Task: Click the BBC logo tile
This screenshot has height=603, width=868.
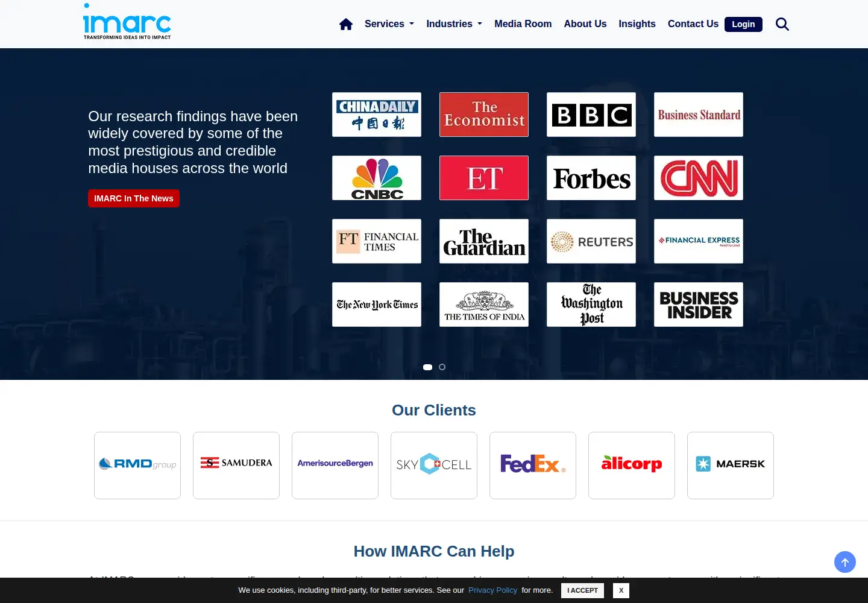Action: tap(591, 115)
